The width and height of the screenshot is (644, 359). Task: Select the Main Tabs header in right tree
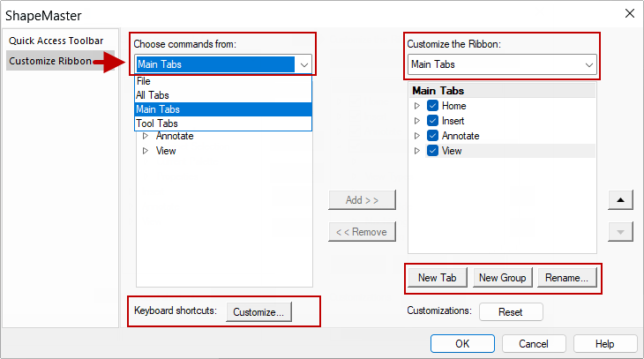coord(502,90)
